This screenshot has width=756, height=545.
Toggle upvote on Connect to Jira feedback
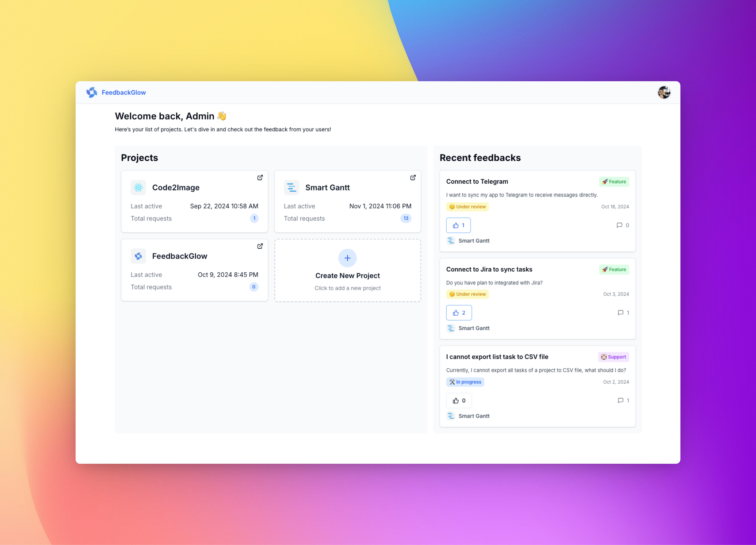click(459, 313)
